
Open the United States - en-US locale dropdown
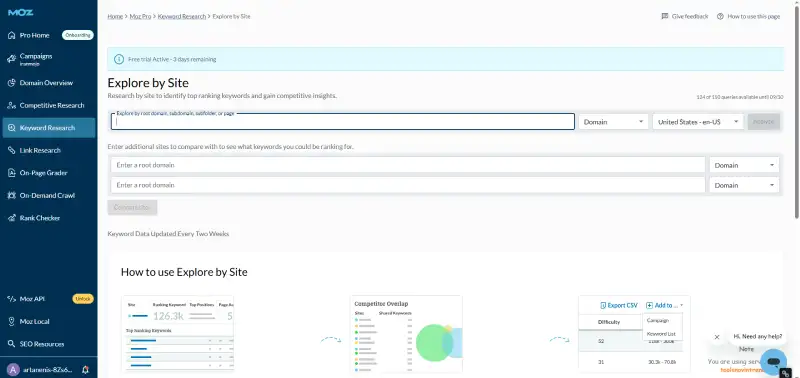(x=698, y=122)
